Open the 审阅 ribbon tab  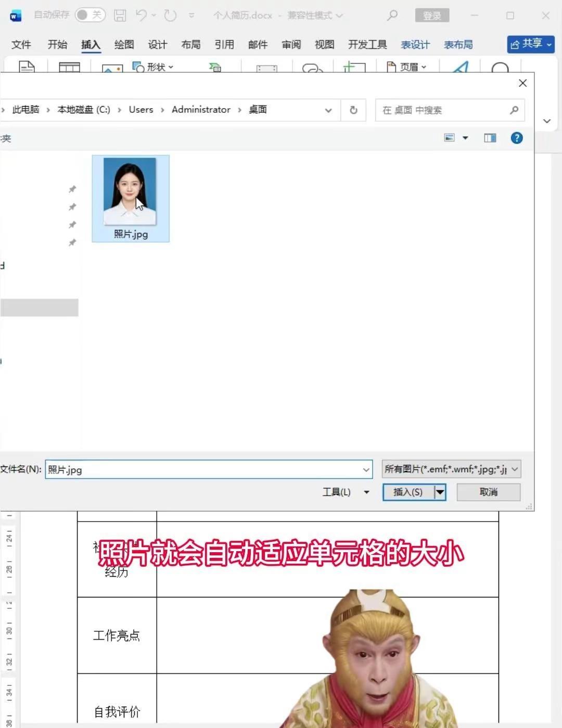coord(291,45)
